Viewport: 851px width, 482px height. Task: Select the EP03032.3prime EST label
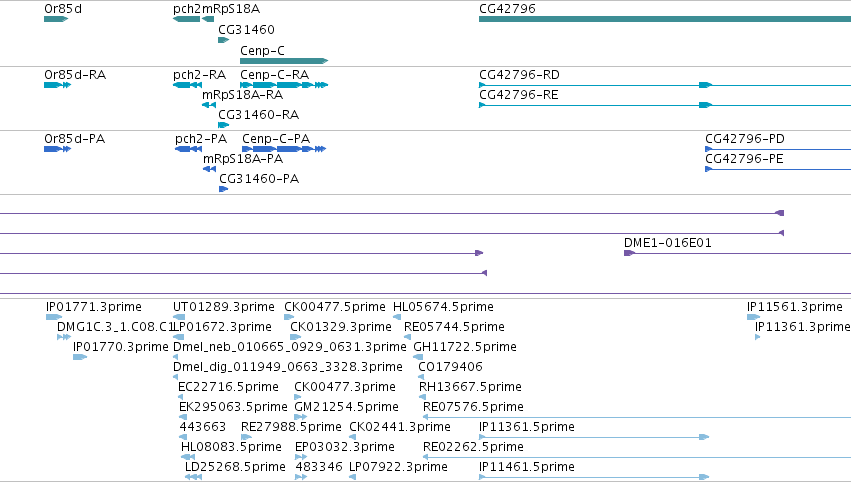(x=345, y=447)
